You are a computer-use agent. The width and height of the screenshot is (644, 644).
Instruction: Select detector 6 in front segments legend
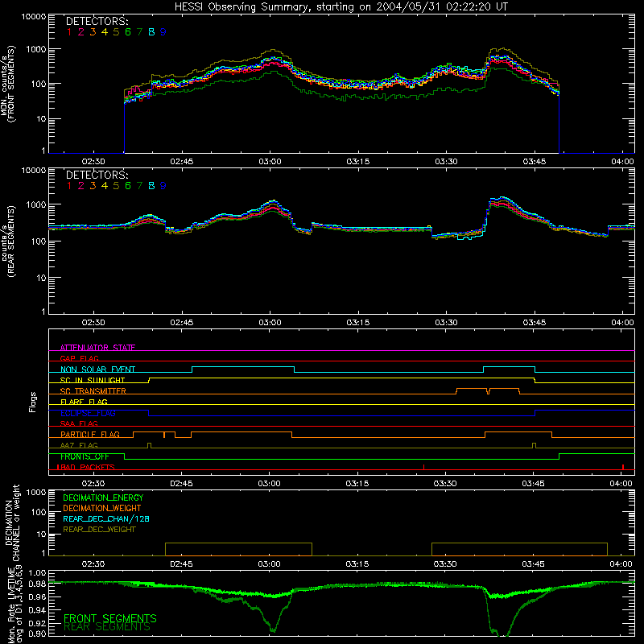pyautogui.click(x=128, y=32)
